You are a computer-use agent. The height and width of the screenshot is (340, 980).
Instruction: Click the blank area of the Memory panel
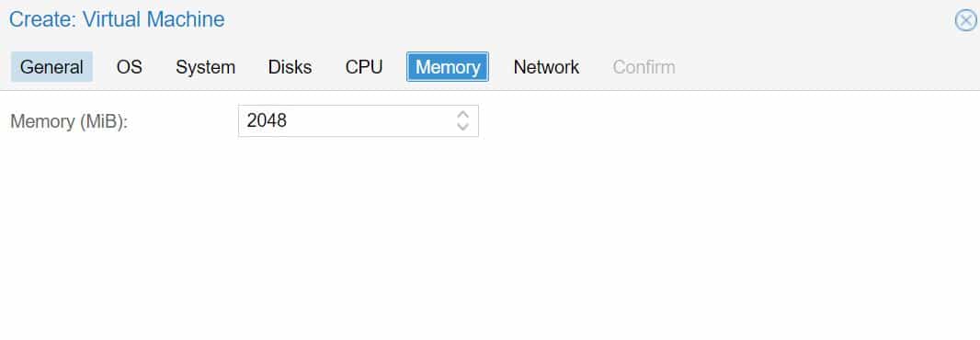490,237
